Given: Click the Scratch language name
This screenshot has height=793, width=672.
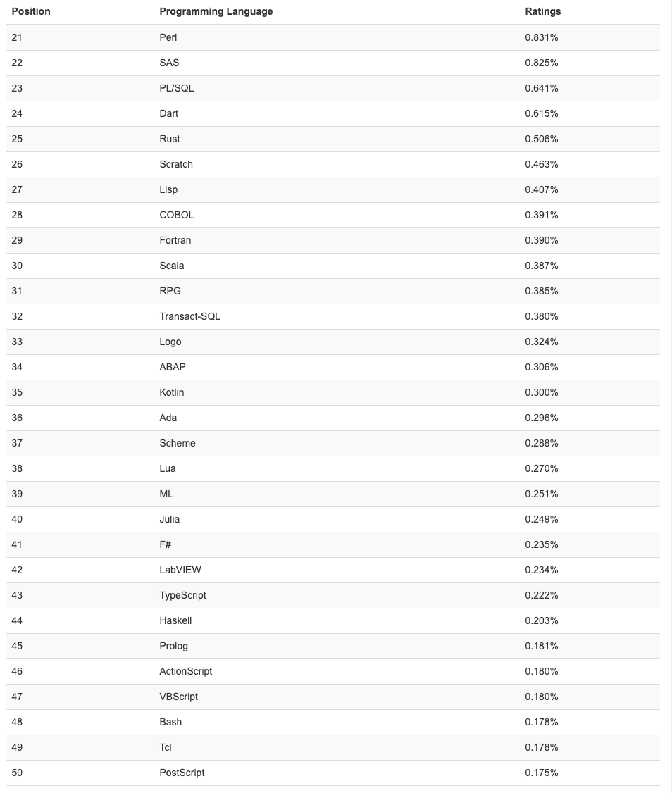Looking at the screenshot, I should [175, 164].
